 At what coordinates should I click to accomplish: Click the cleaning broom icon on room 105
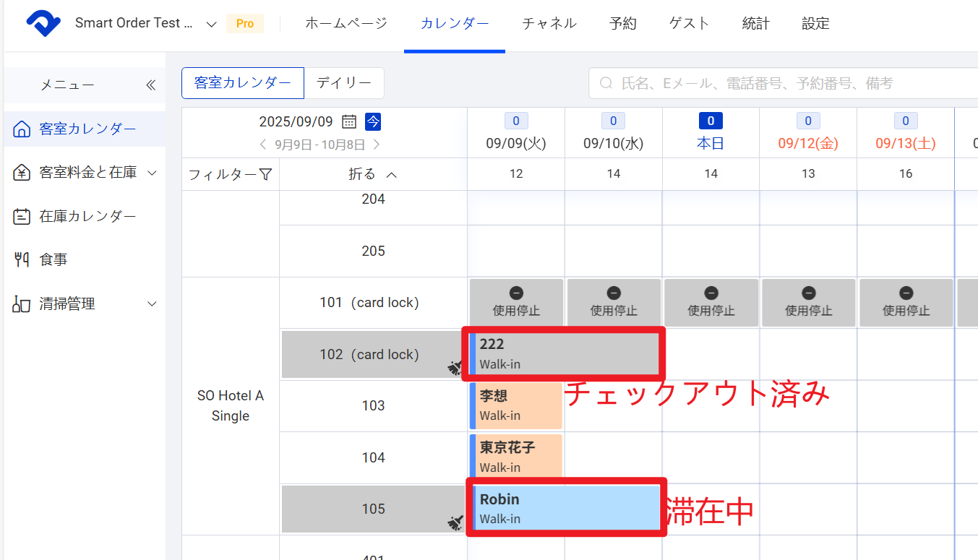click(x=455, y=522)
